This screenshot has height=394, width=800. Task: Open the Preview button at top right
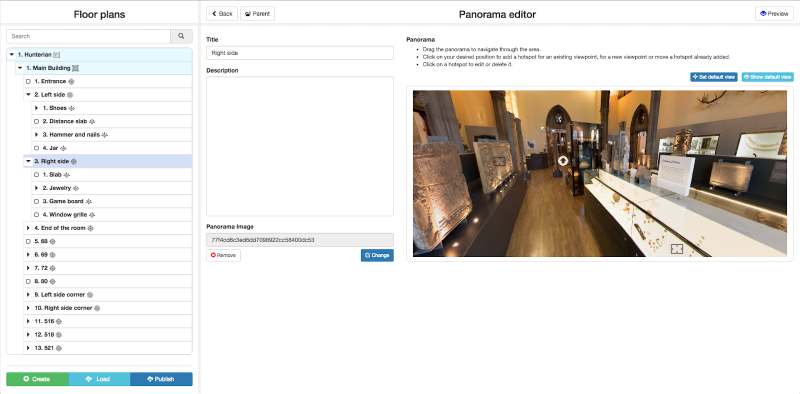[x=774, y=14]
